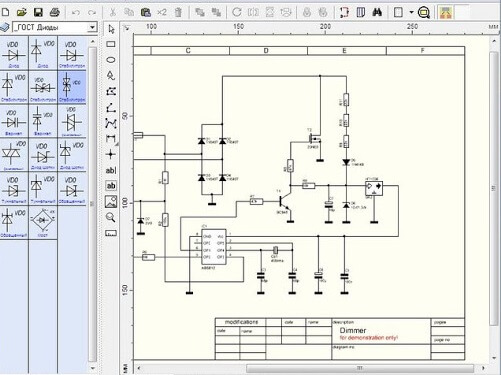
Task: Open the ГОСТ Диоды library dropdown
Action: [x=92, y=27]
